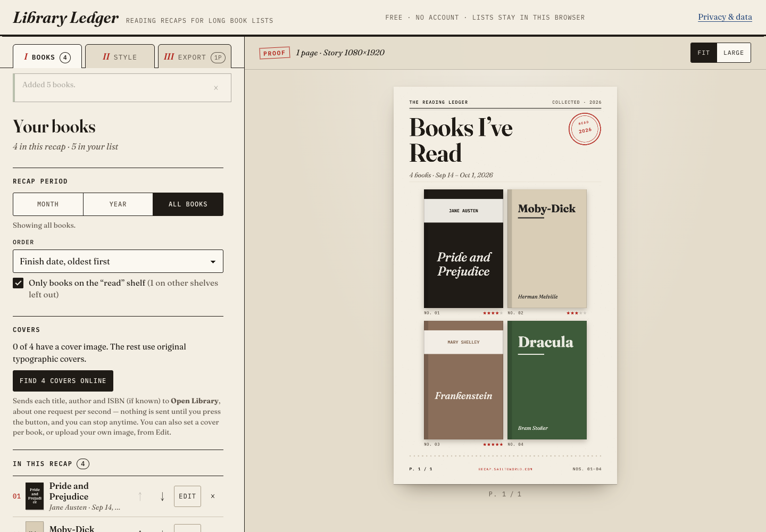Click the "Open Library" bold text
This screenshot has height=532, width=766.
[x=195, y=401]
